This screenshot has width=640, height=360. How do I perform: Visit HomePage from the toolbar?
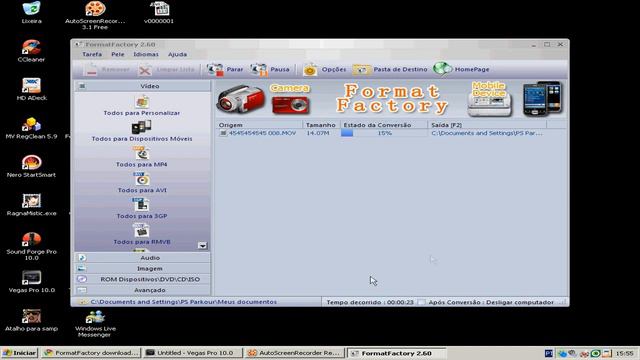click(x=461, y=70)
